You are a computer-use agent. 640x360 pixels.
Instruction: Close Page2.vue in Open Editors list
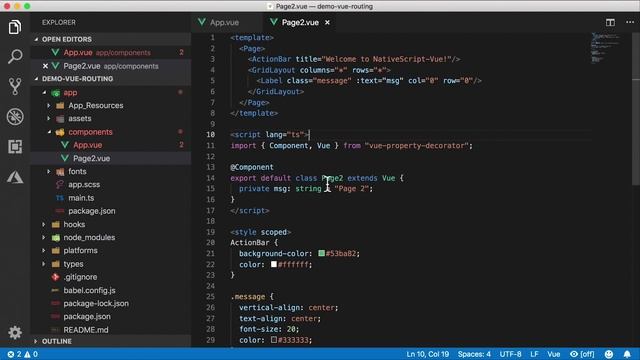coord(45,66)
